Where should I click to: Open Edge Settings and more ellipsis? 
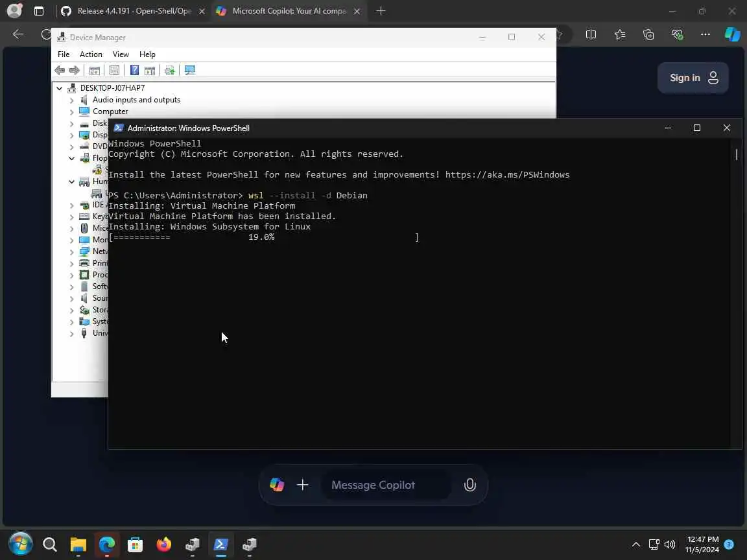tap(705, 34)
